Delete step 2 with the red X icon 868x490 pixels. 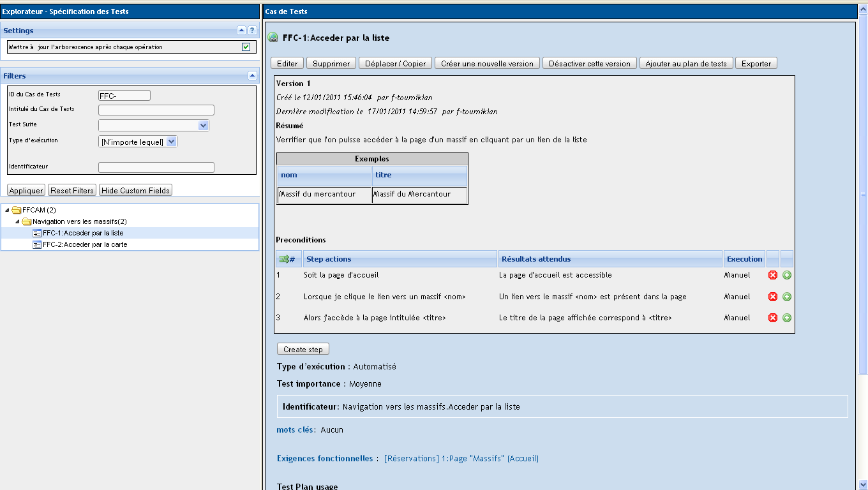[x=772, y=297]
